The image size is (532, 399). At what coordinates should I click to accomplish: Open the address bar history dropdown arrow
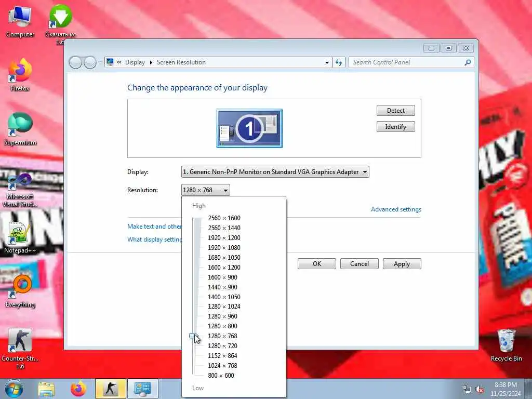(327, 62)
